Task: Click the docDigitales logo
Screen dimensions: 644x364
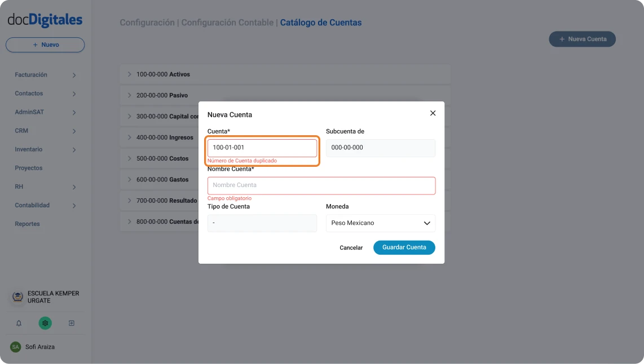Action: (45, 19)
